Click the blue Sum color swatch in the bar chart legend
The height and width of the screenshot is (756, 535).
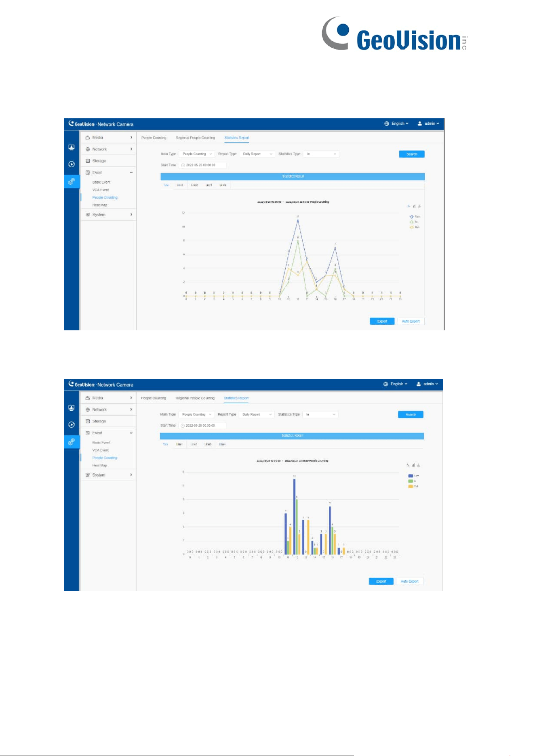(x=411, y=476)
